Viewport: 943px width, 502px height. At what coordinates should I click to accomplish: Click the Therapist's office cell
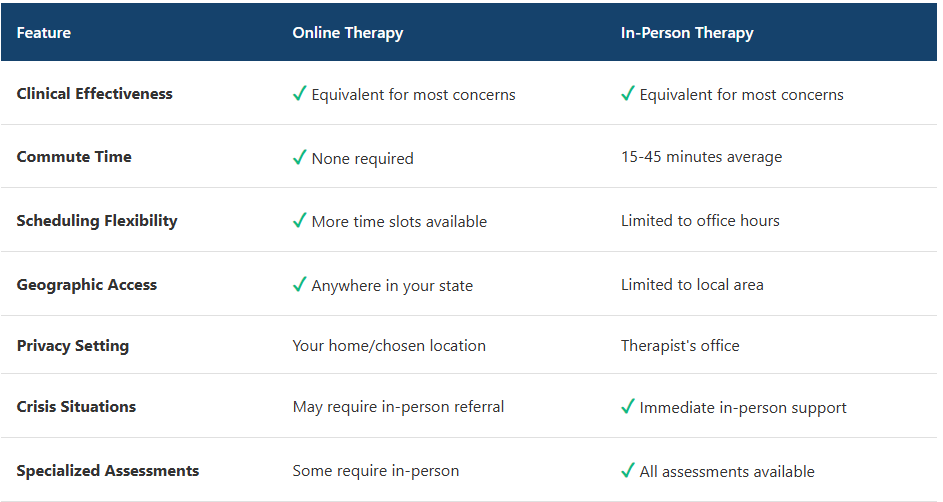click(x=680, y=345)
